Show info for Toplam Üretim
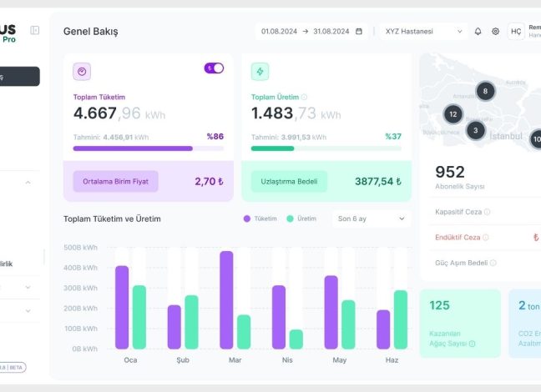The height and width of the screenshot is (392, 541). point(304,98)
